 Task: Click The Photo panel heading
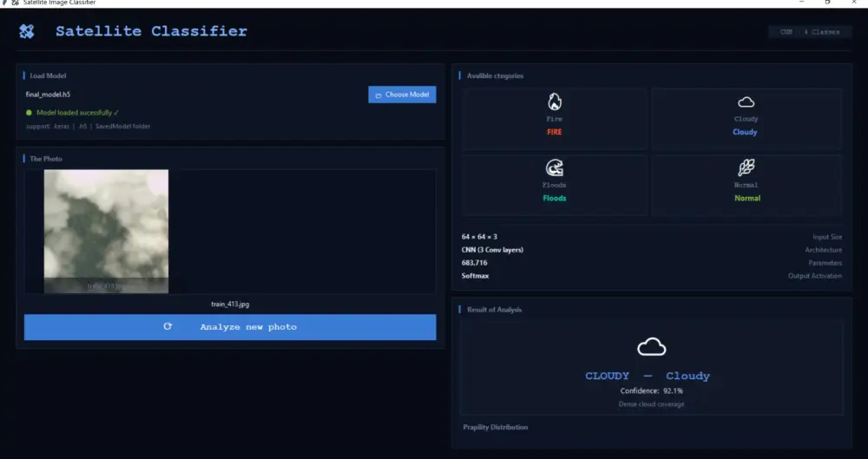[46, 159]
